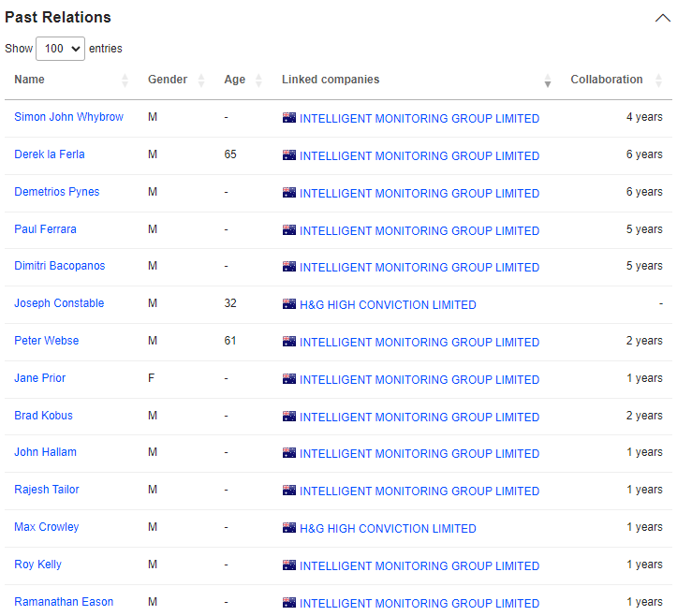Image resolution: width=677 pixels, height=616 pixels.
Task: Open Intelligent Monitoring Group link in Rajesh Tailor row
Action: [x=419, y=491]
